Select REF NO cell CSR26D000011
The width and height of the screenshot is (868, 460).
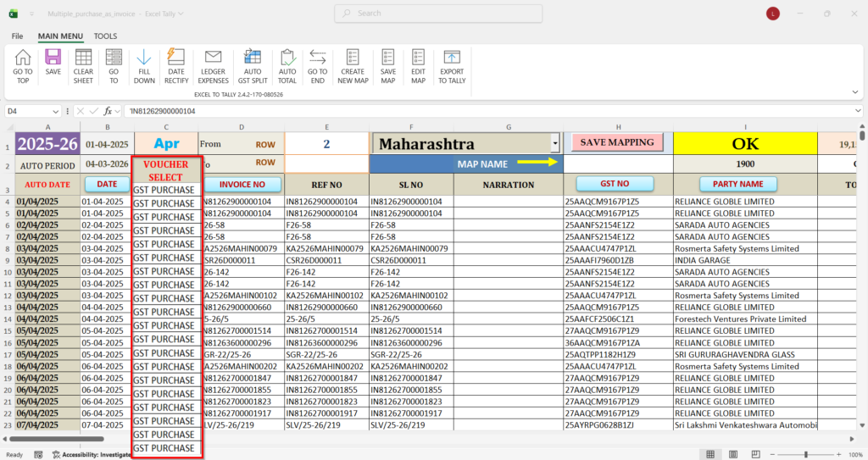coord(326,260)
